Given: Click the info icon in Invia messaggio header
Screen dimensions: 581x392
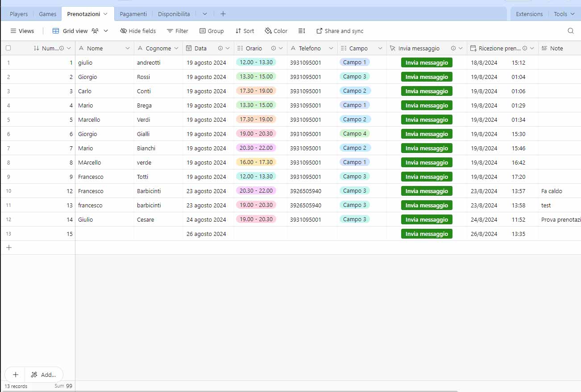Looking at the screenshot, I should pos(453,48).
